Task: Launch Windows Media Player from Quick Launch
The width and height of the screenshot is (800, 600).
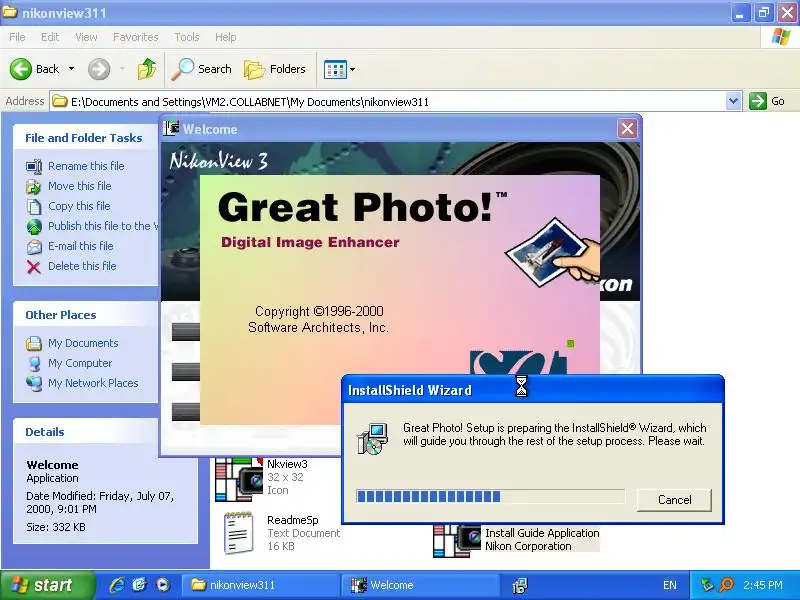Action: pyautogui.click(x=163, y=585)
